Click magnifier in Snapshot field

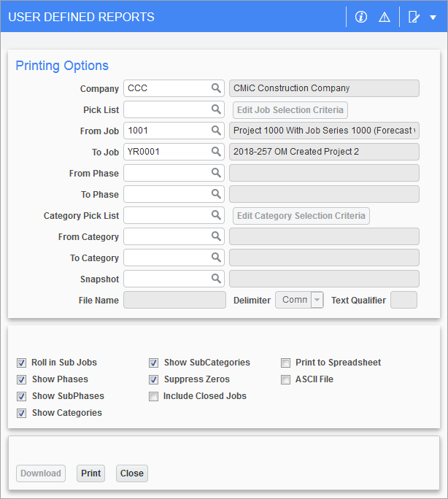coord(216,279)
